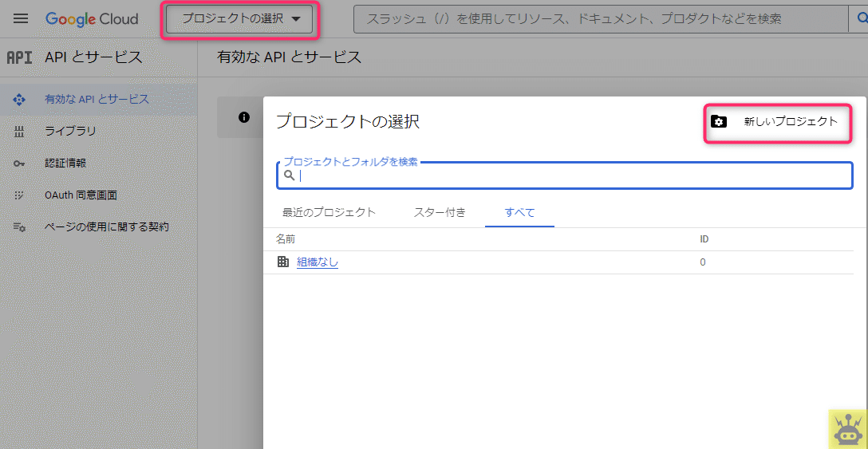The width and height of the screenshot is (868, 449).
Task: Click the ライブラリ grid icon
Action: (x=19, y=132)
